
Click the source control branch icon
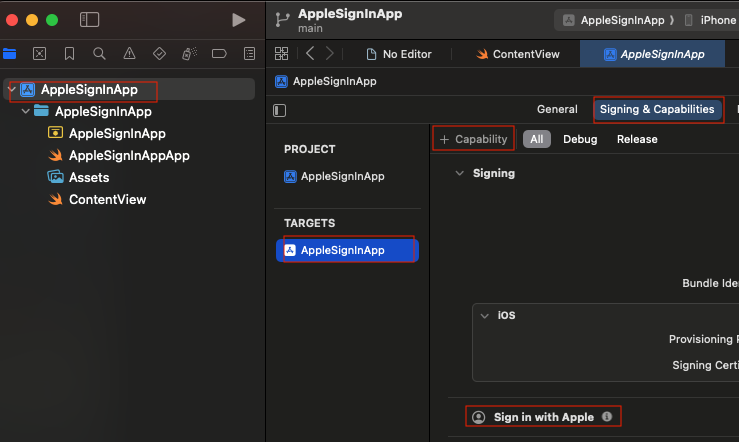(282, 20)
